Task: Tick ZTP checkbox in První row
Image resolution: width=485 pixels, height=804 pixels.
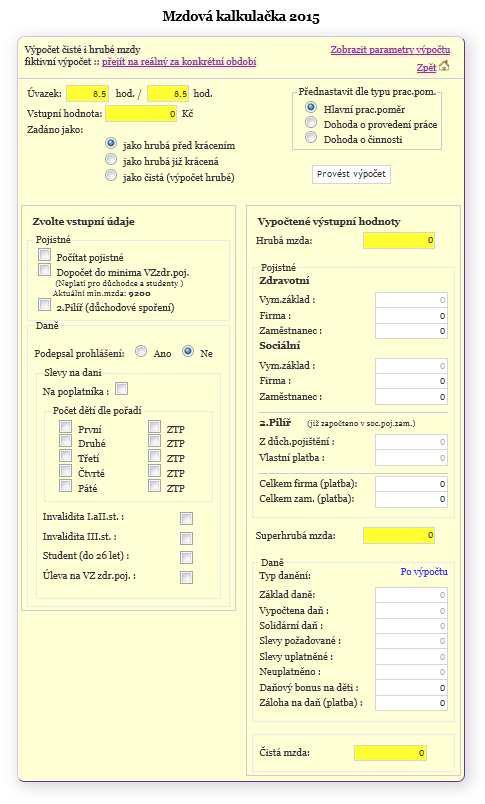Action: tap(154, 427)
